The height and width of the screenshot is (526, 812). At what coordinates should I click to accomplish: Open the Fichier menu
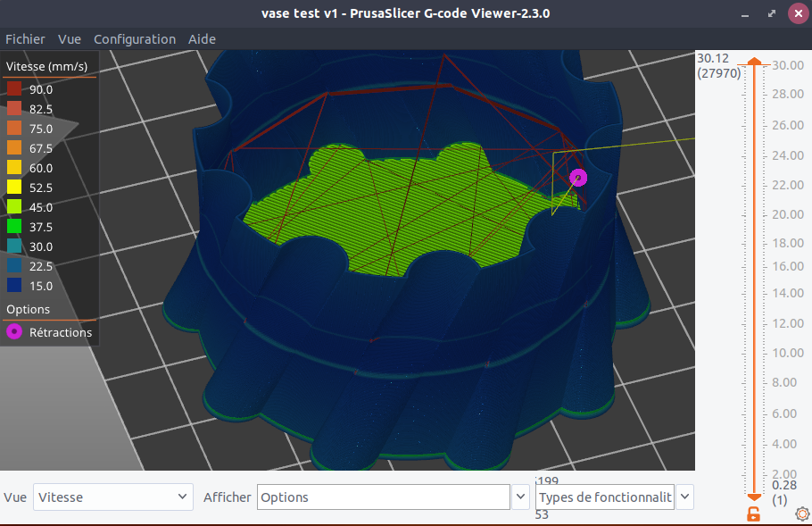[25, 39]
